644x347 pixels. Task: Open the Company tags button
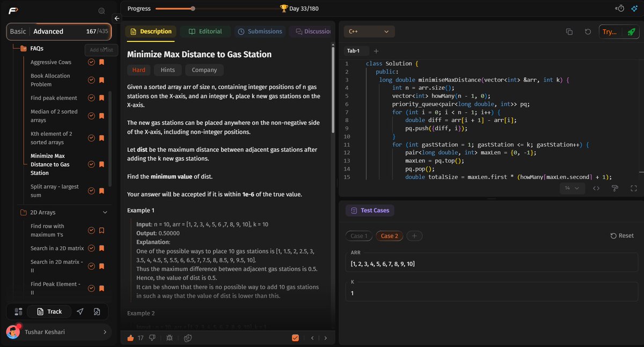click(x=204, y=70)
